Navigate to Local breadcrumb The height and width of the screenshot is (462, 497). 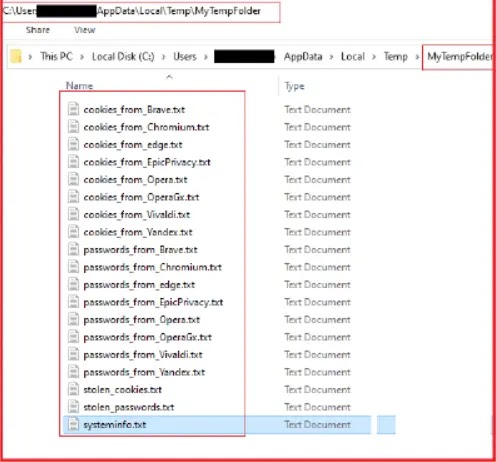click(353, 57)
